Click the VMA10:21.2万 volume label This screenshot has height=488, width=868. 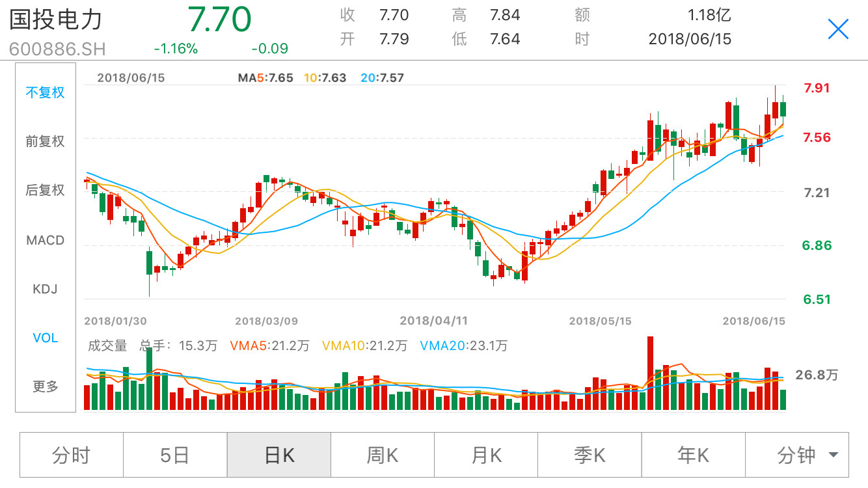click(365, 346)
